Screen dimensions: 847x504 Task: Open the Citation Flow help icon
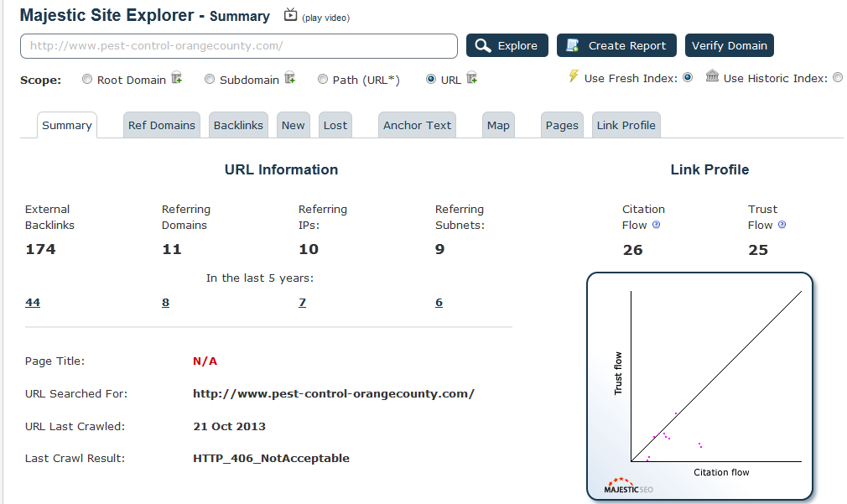(657, 225)
